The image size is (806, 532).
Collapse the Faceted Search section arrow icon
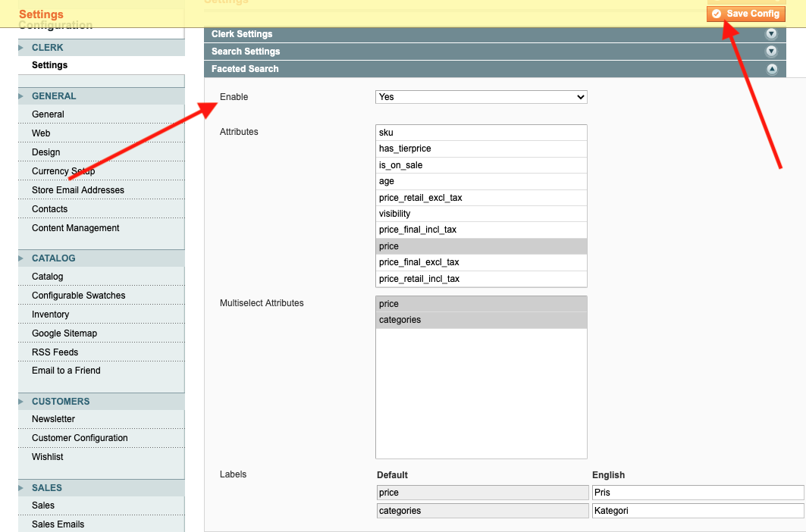(x=771, y=69)
